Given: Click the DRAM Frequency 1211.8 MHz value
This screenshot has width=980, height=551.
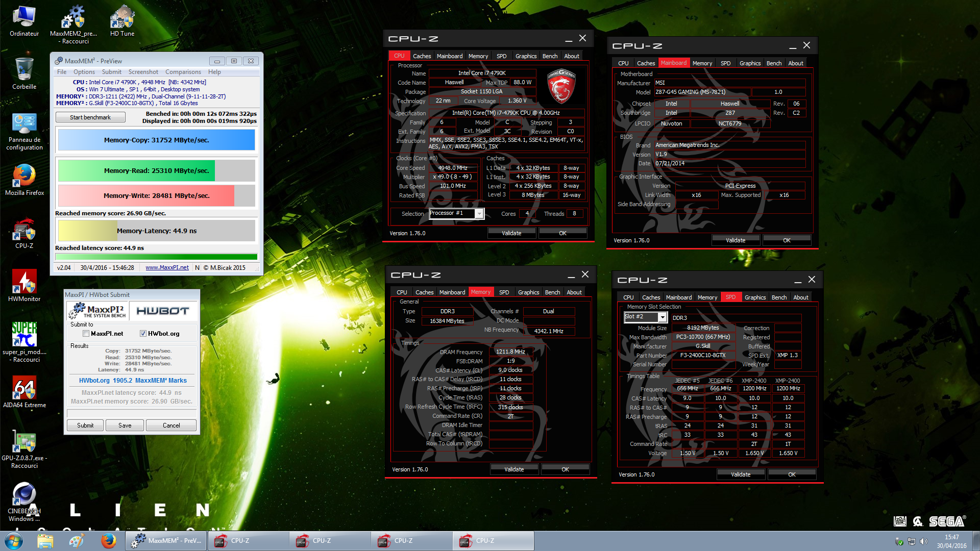Looking at the screenshot, I should point(510,352).
